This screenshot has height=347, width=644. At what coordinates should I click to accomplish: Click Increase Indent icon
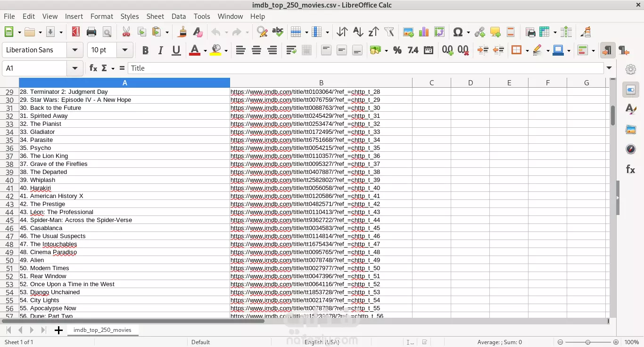point(483,50)
